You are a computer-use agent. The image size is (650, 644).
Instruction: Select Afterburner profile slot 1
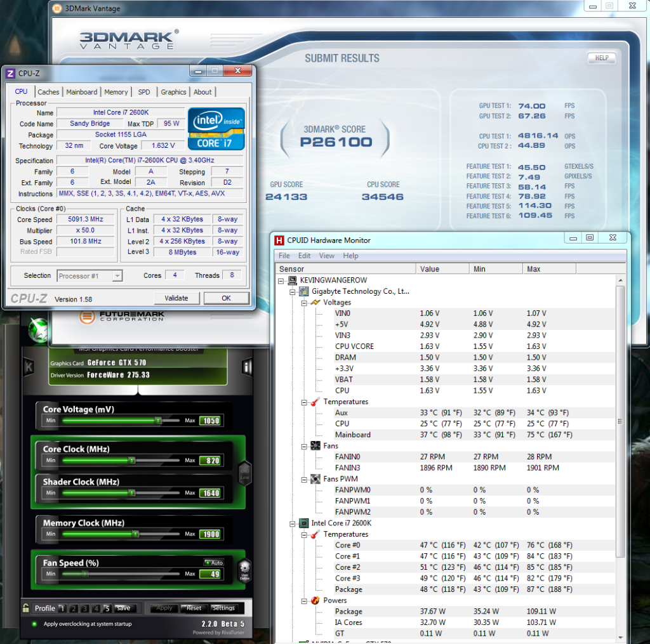point(62,608)
